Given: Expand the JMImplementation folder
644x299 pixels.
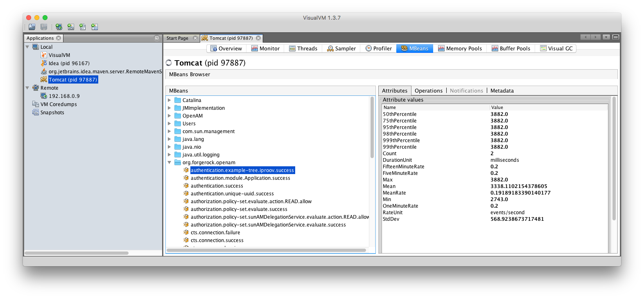Looking at the screenshot, I should (169, 108).
